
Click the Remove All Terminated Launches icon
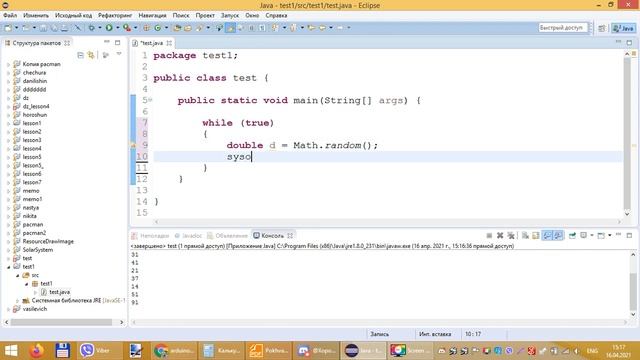click(511, 236)
